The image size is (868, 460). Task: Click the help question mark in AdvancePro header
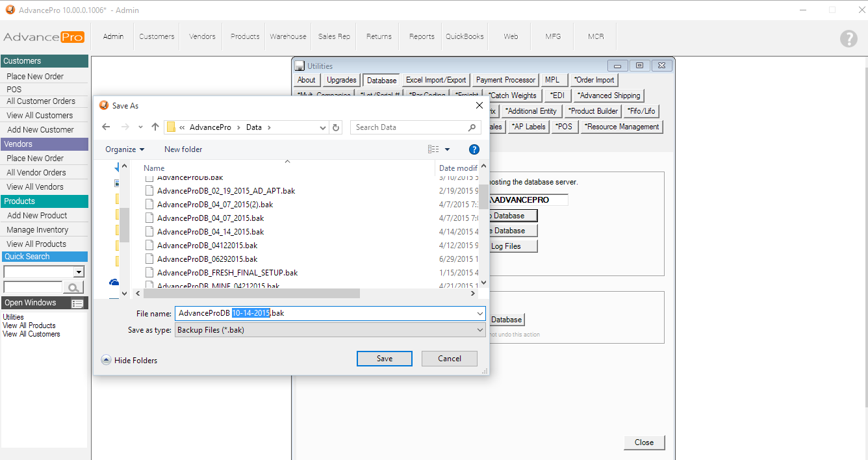pyautogui.click(x=849, y=38)
